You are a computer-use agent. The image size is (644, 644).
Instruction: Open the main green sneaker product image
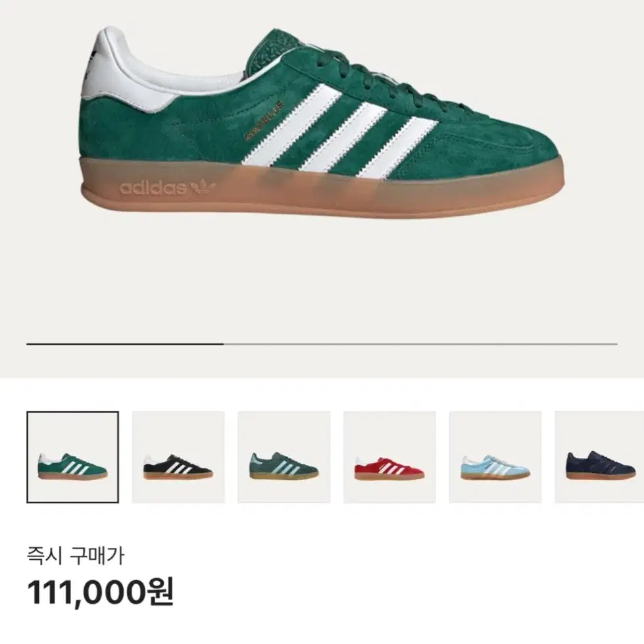click(x=322, y=123)
